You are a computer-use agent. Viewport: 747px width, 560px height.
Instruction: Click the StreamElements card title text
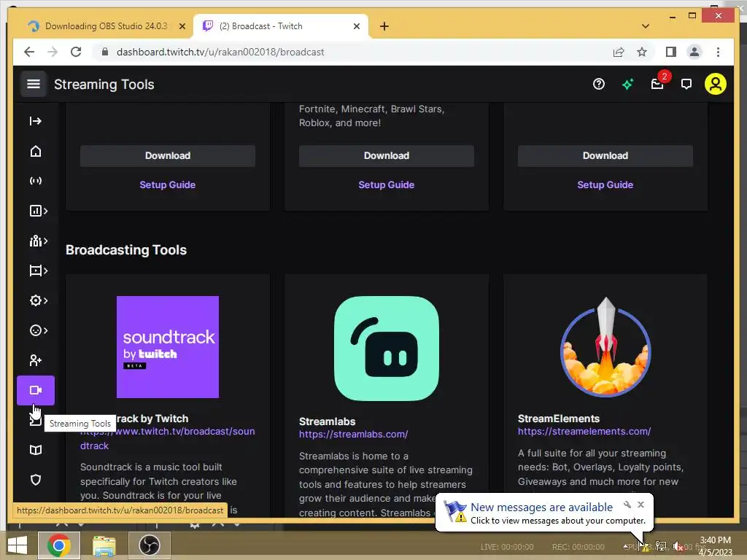[559, 419]
